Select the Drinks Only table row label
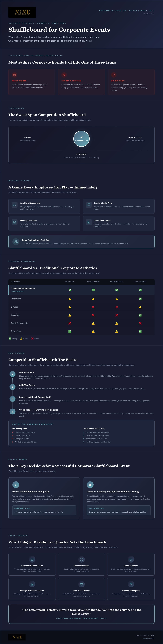Viewport: 163px width, 644px height. (x=16, y=331)
